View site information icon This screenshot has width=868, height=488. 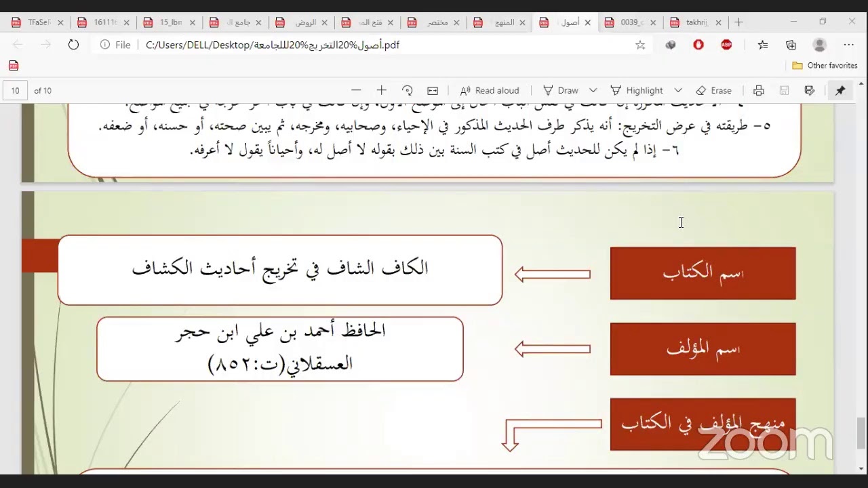pyautogui.click(x=105, y=45)
